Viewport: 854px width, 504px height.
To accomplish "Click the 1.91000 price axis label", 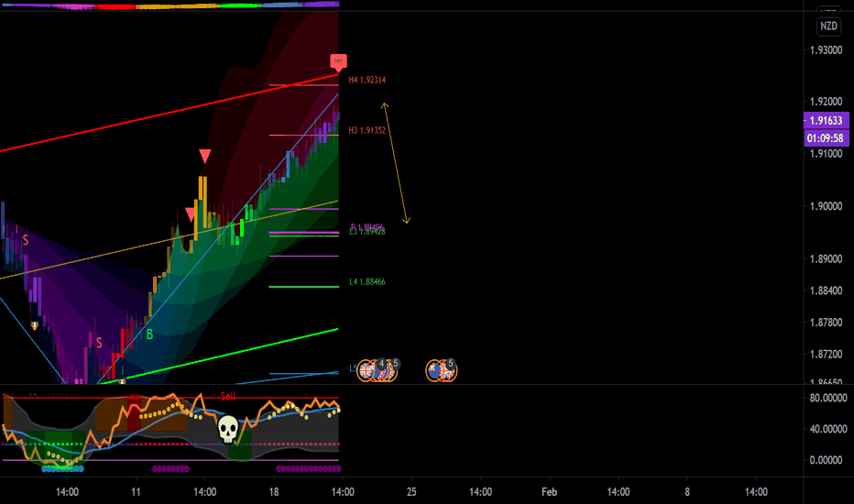I will [x=826, y=154].
